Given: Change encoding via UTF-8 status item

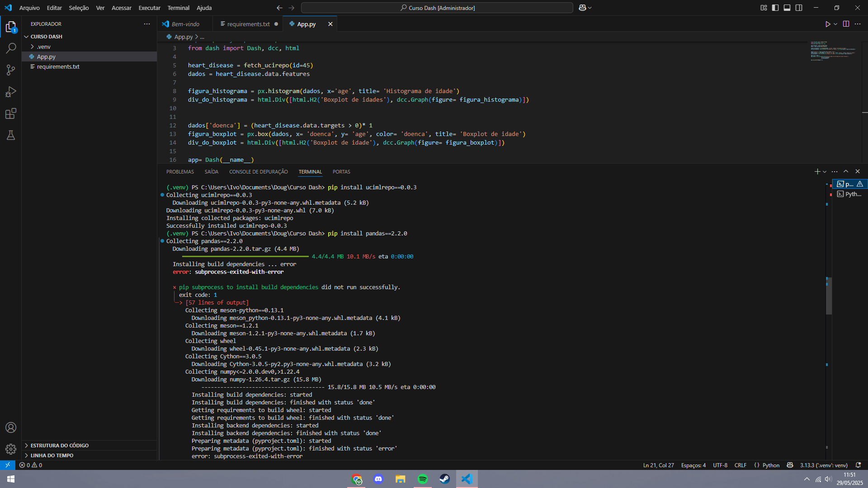Looking at the screenshot, I should [720, 465].
